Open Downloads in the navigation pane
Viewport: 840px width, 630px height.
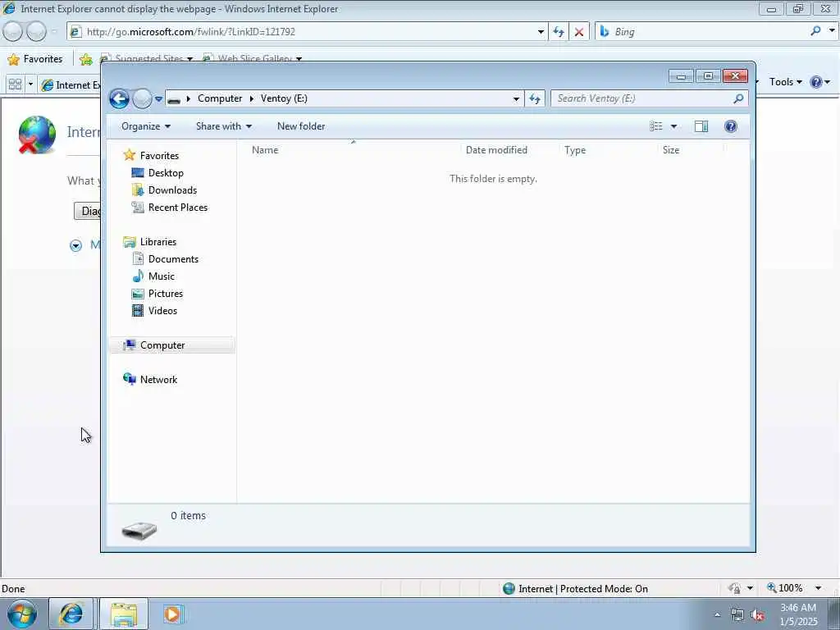click(x=172, y=190)
